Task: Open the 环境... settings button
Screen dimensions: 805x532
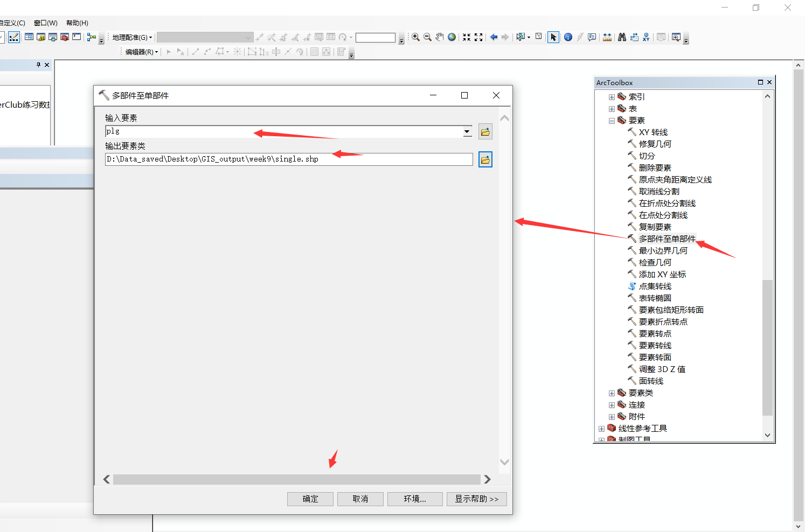Action: [x=415, y=499]
